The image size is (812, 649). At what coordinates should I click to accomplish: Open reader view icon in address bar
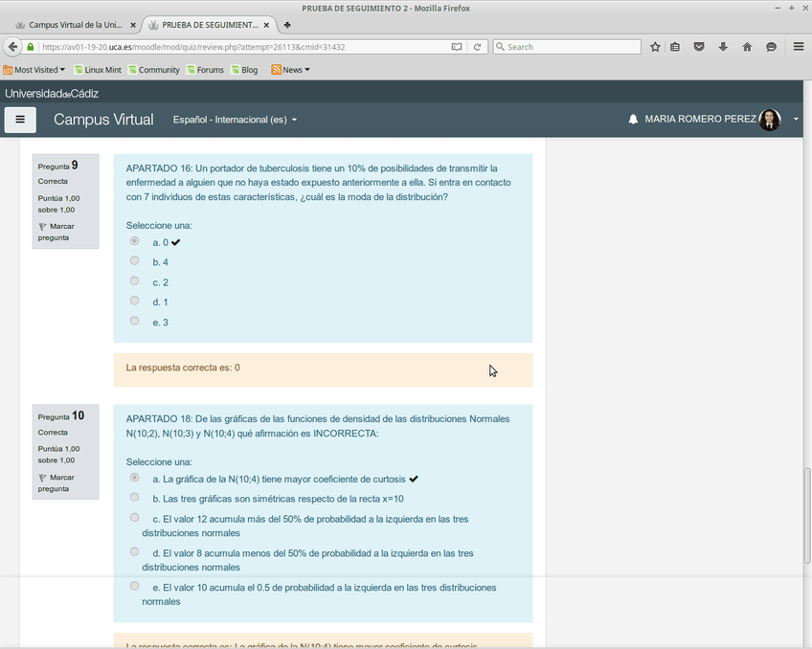(x=456, y=47)
